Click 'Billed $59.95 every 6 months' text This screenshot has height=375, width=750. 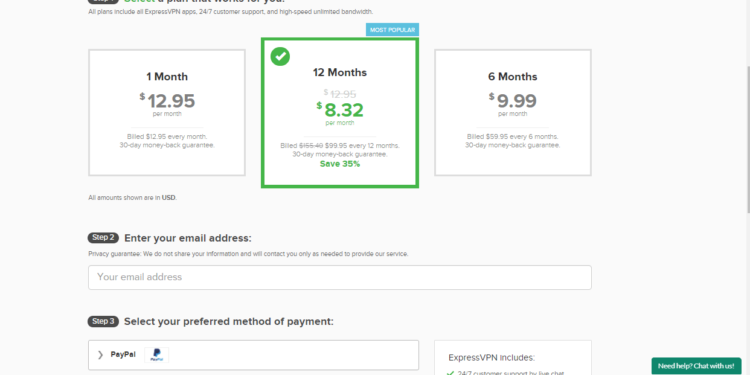[513, 137]
